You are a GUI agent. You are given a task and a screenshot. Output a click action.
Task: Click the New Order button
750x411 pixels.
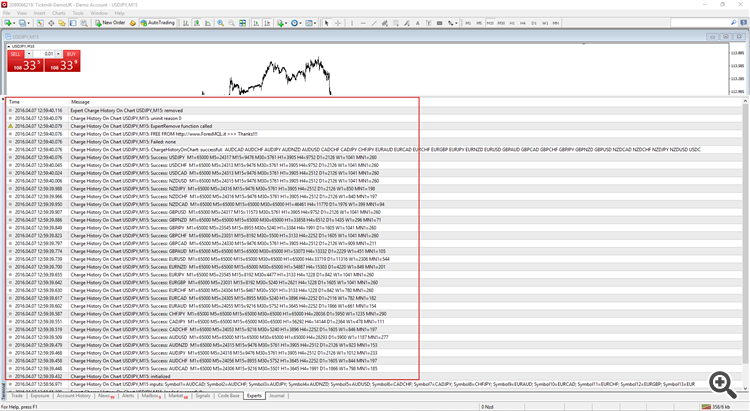(110, 23)
